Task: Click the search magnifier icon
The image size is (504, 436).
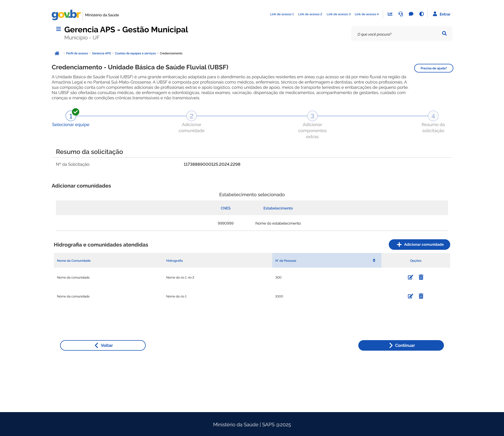Action: point(444,33)
